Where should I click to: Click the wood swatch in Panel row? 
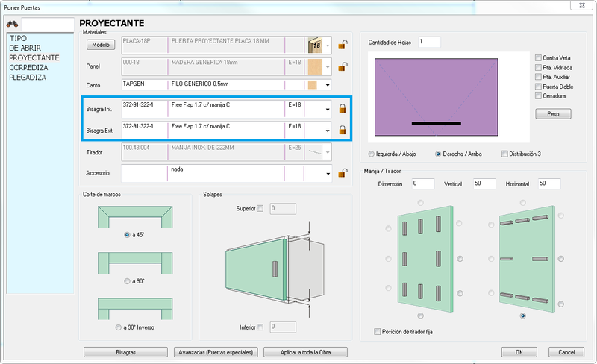[x=315, y=66]
